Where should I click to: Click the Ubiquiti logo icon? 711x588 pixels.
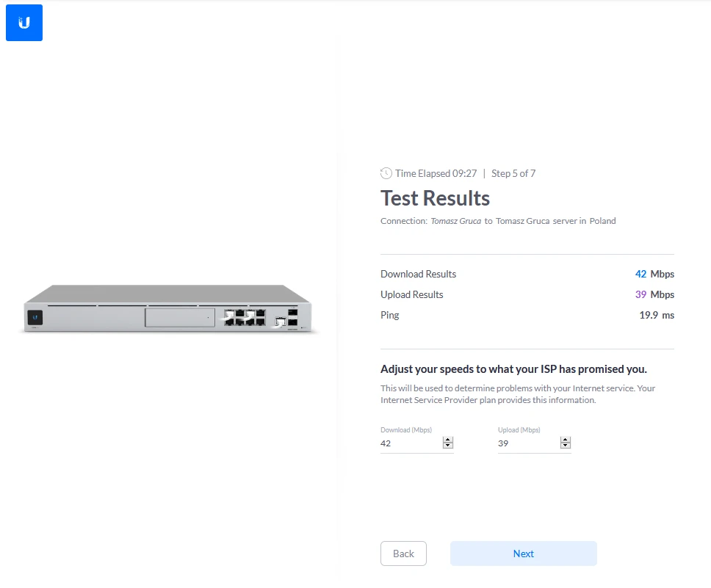[24, 23]
